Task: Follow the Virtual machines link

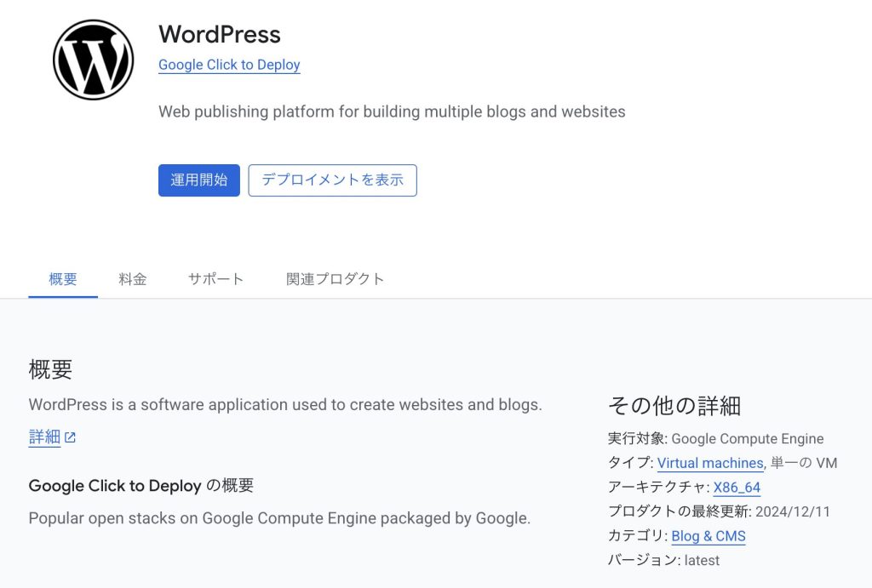Action: click(x=710, y=463)
